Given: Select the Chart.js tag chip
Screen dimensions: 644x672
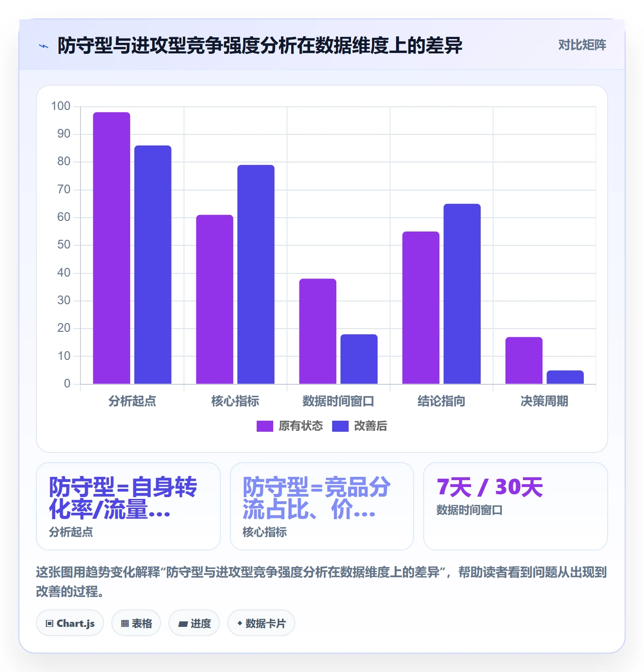Looking at the screenshot, I should (70, 623).
